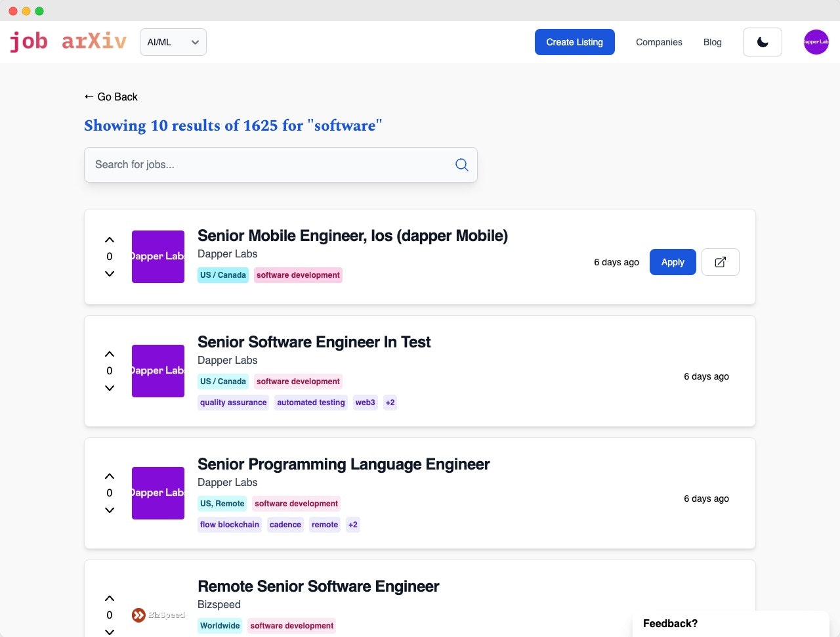This screenshot has height=637, width=840.
Task: Click the Bizspeed company name
Action: [219, 605]
